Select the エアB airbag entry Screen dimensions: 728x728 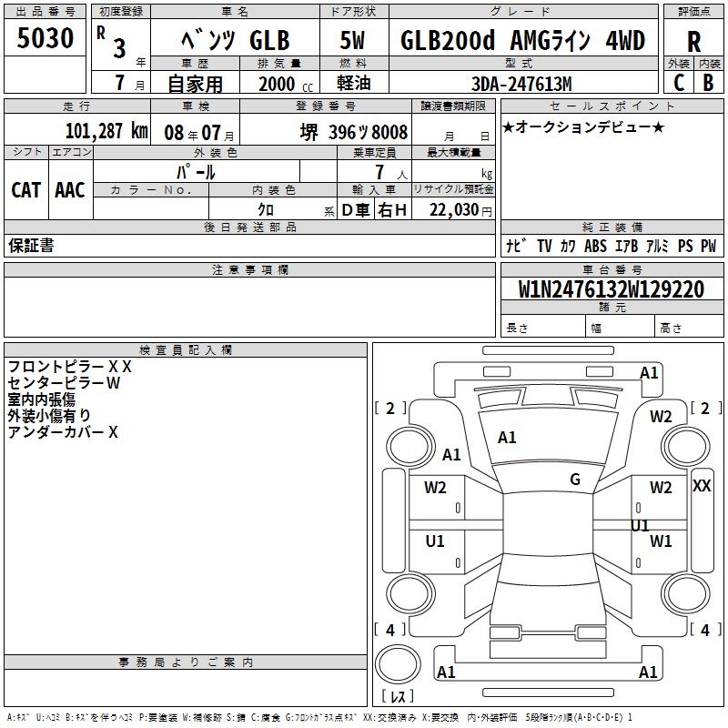pyautogui.click(x=627, y=246)
